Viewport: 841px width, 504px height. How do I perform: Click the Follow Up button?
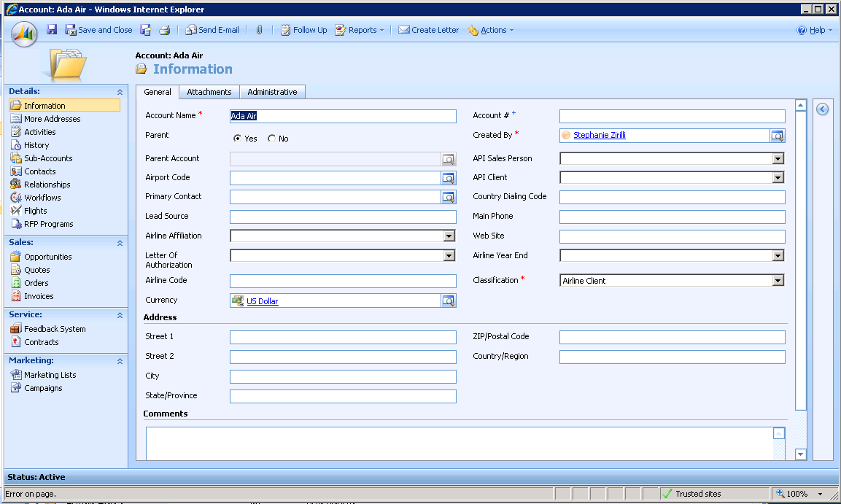click(303, 30)
